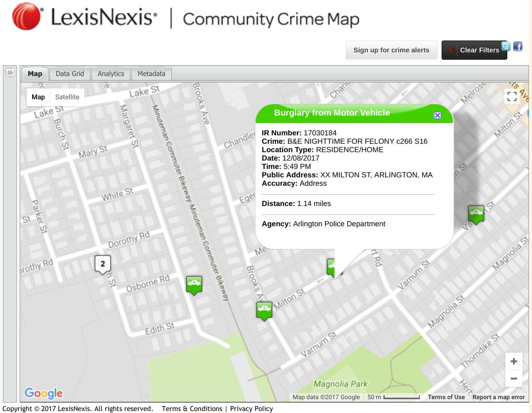
Task: Click the cluster marker labeled 2
Action: pos(103,264)
